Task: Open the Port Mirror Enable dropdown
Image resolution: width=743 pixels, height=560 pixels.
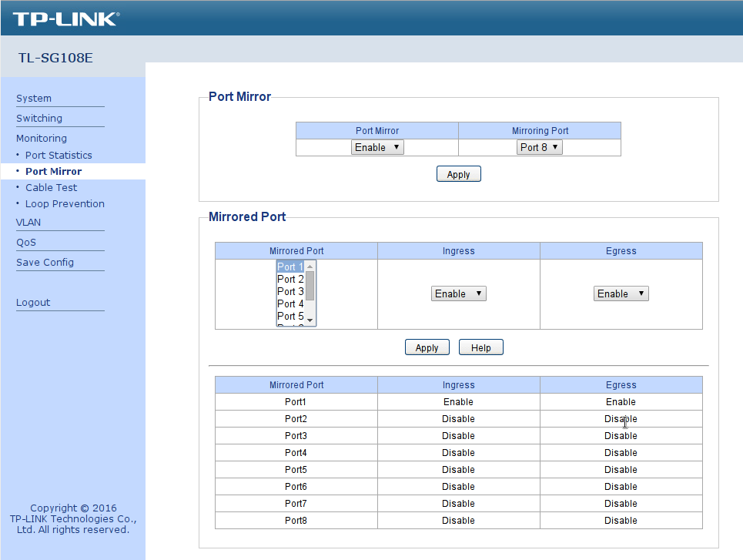Action: (x=377, y=147)
